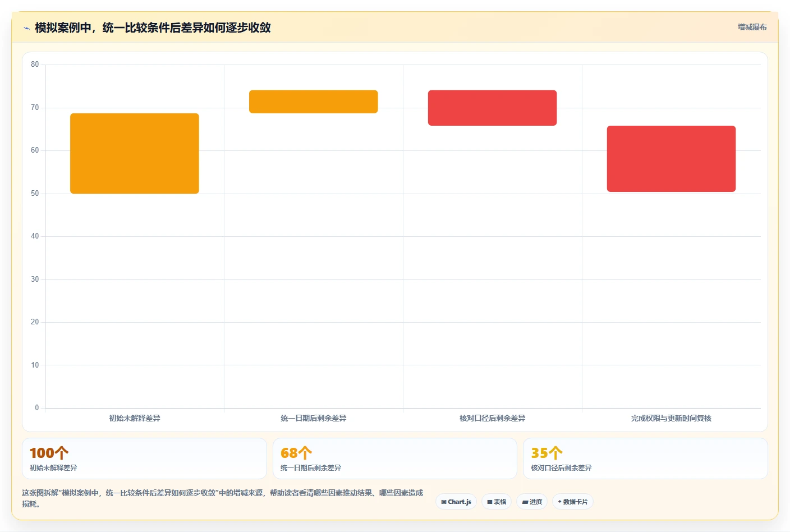Click the orange 初始未解释差异 bar
790x532 pixels.
[135, 153]
